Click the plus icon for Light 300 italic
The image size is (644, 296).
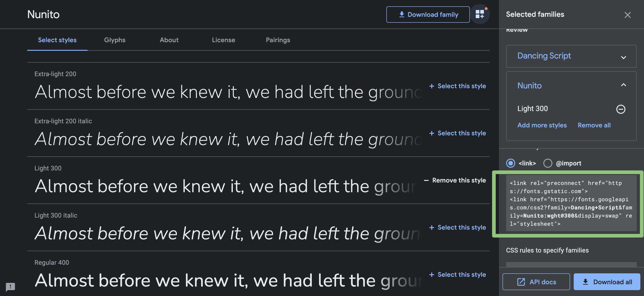pos(432,228)
